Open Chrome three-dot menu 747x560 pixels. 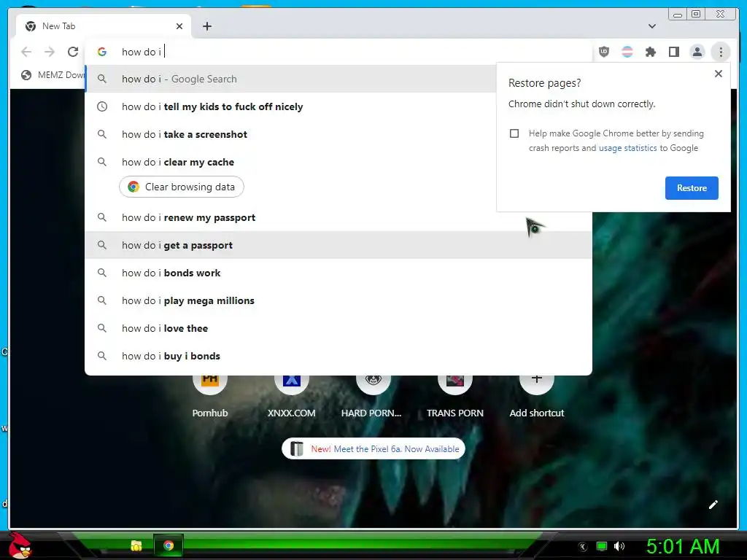[721, 52]
